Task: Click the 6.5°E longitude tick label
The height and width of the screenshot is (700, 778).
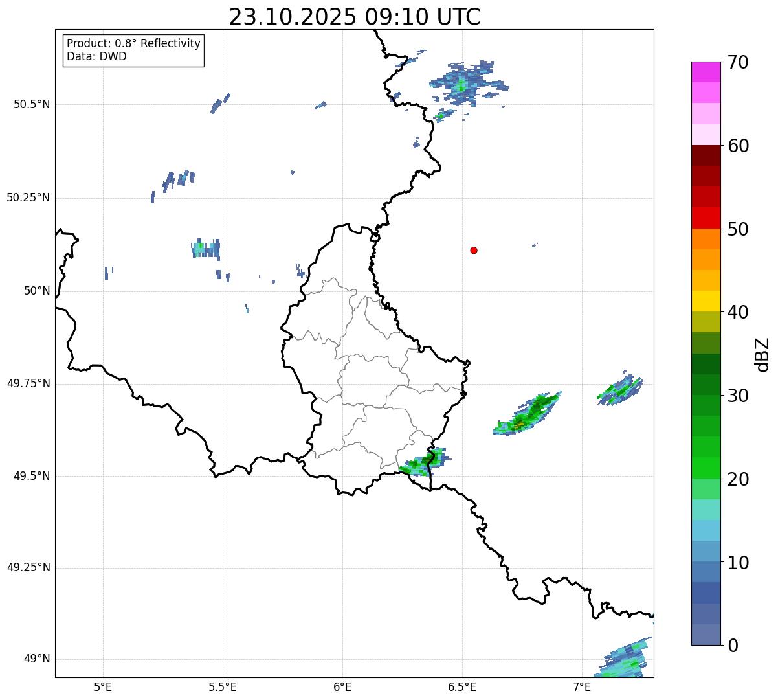Action: click(x=462, y=686)
